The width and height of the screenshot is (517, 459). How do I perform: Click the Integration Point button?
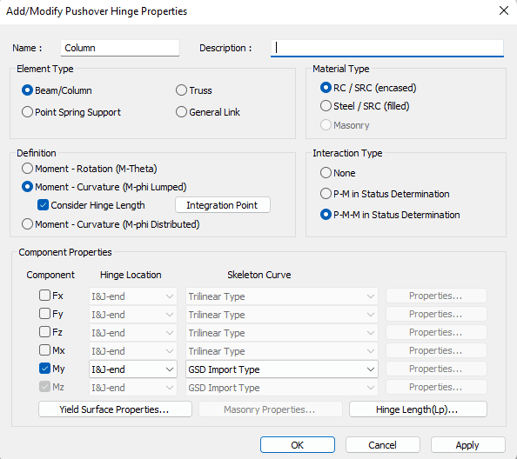click(223, 205)
